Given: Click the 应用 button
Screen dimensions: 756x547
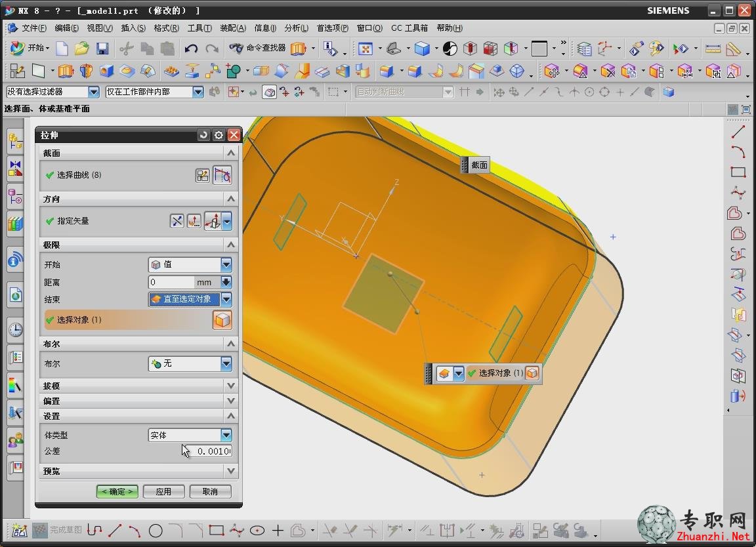Looking at the screenshot, I should click(163, 491).
